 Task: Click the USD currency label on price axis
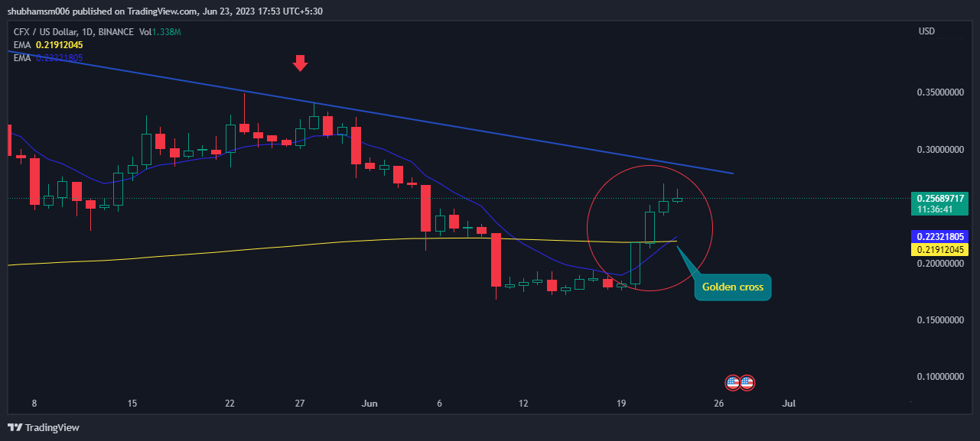[x=926, y=31]
